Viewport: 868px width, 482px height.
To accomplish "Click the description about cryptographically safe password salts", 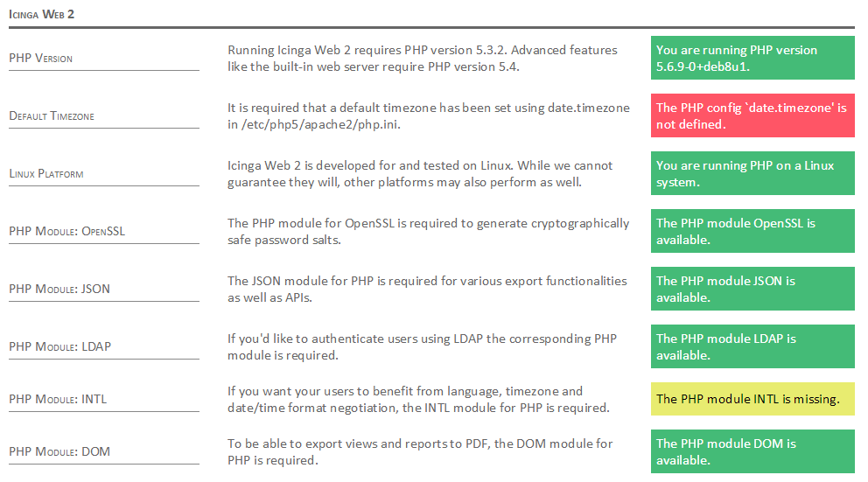I will pos(428,232).
